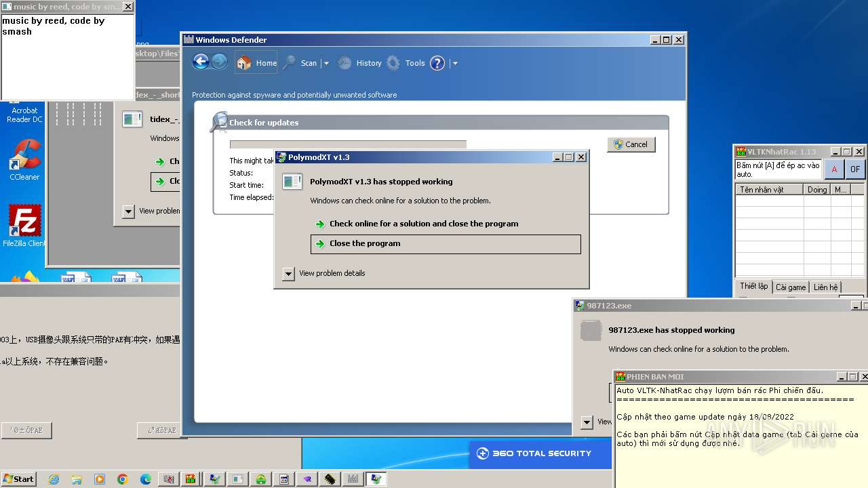Click the update progress bar in Defender
The height and width of the screenshot is (488, 868).
point(348,144)
